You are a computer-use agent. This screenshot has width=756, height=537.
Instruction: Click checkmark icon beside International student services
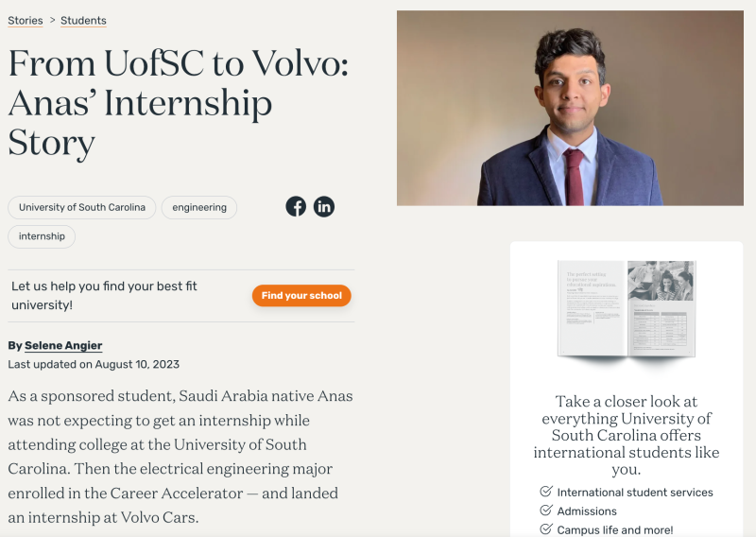tap(546, 492)
